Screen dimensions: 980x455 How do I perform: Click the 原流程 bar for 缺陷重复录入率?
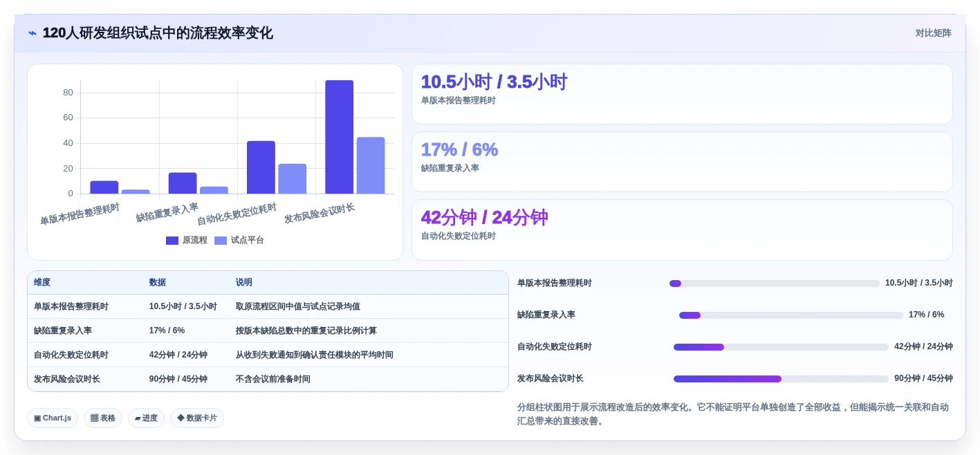pyautogui.click(x=183, y=183)
